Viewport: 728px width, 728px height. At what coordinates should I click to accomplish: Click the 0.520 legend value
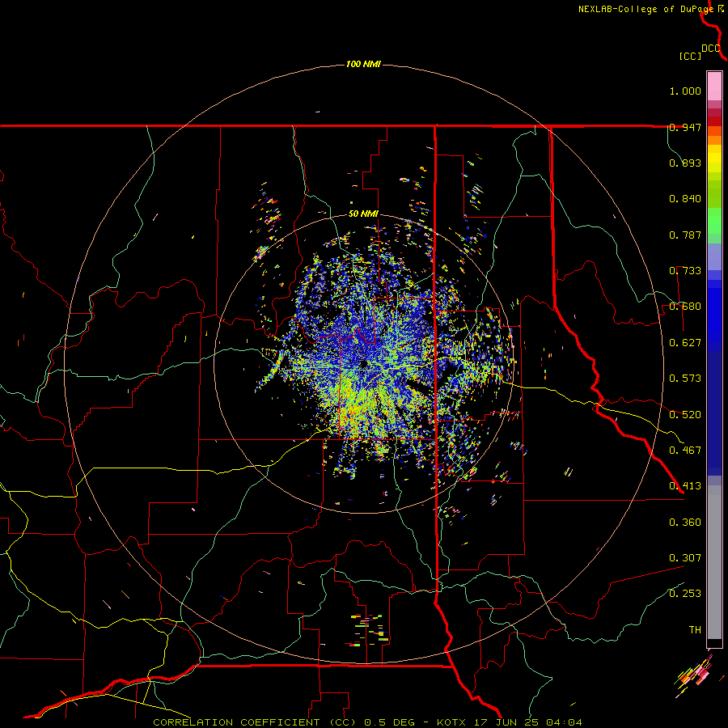[x=685, y=415]
